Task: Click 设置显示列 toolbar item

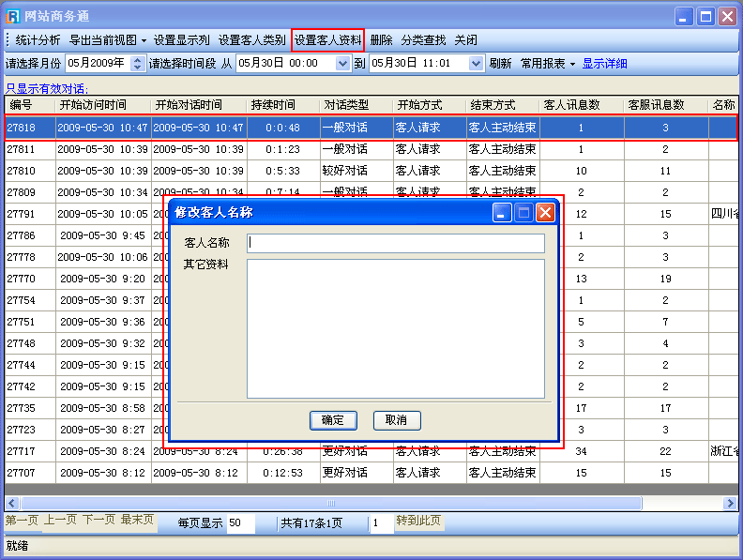Action: tap(182, 40)
